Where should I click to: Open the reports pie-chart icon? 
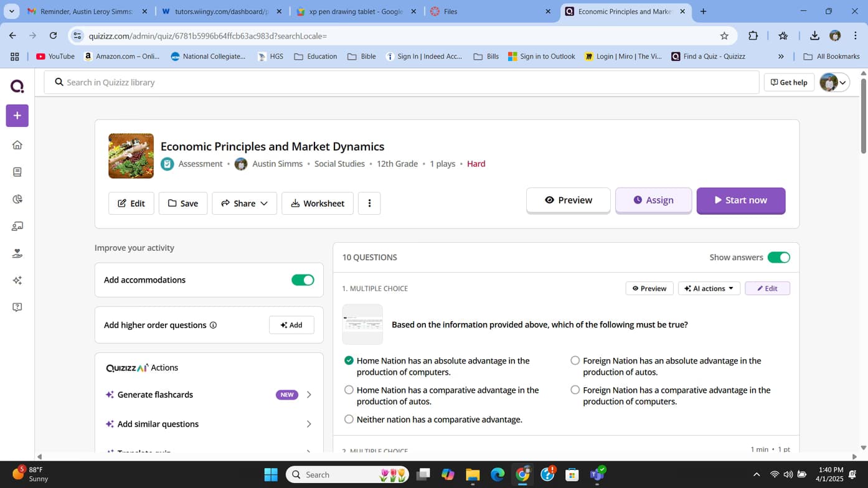click(x=17, y=199)
